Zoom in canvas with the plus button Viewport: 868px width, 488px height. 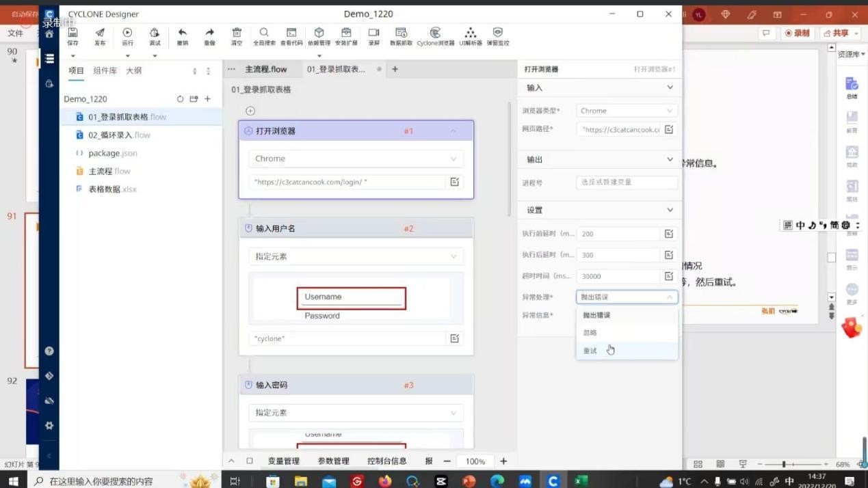tap(503, 461)
